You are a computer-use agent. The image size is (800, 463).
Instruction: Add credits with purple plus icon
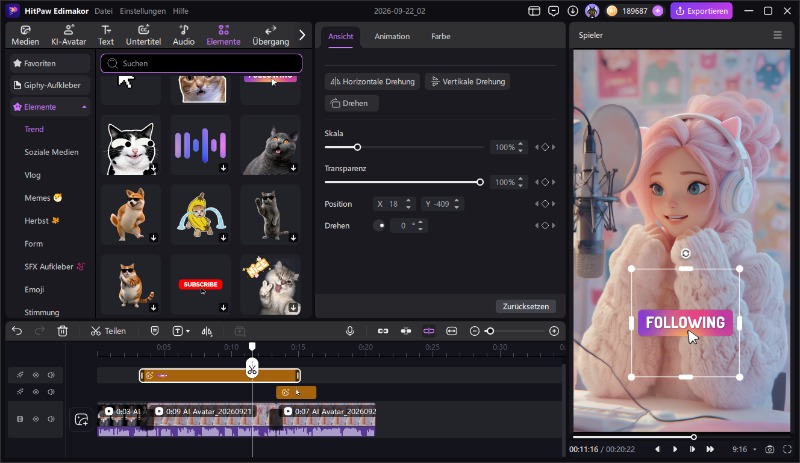click(658, 11)
